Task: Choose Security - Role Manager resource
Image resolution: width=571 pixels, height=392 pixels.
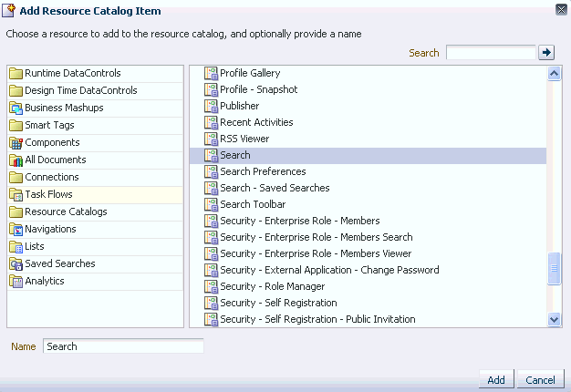Action: (368, 286)
